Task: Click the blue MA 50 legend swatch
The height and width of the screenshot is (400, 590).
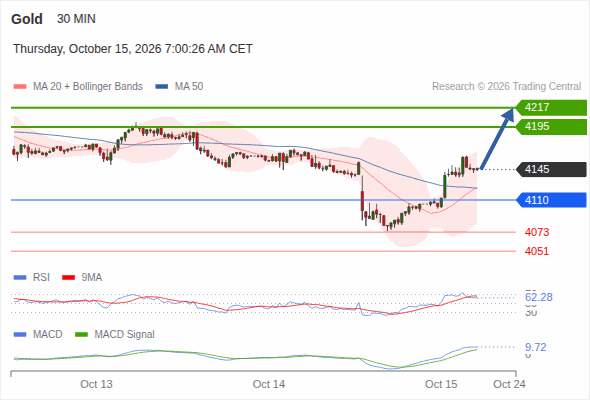Action: [162, 87]
